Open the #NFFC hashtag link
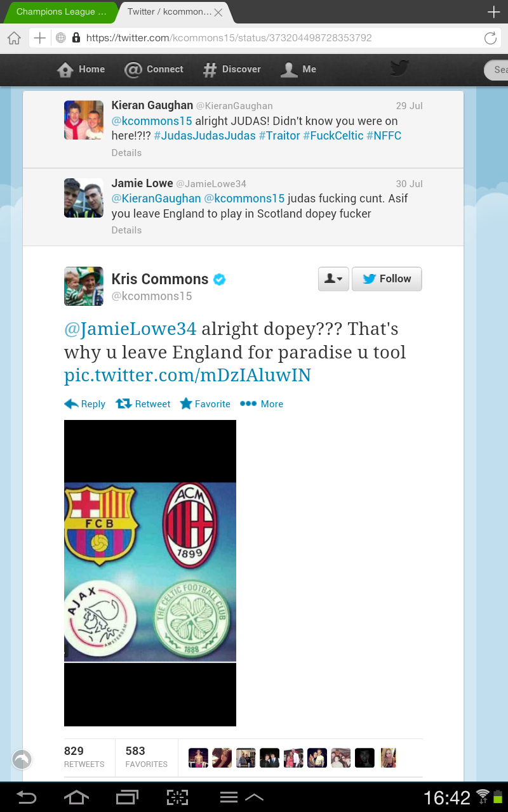Screen dimensions: 508x812 click(384, 136)
